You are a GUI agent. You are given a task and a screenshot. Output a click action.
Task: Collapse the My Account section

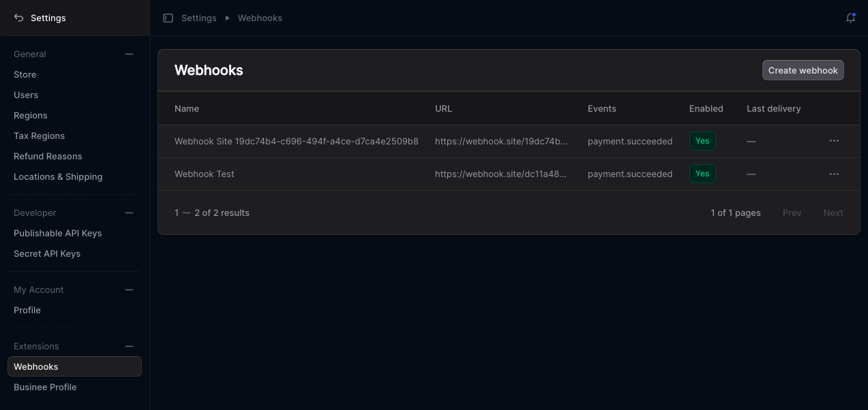pos(129,289)
